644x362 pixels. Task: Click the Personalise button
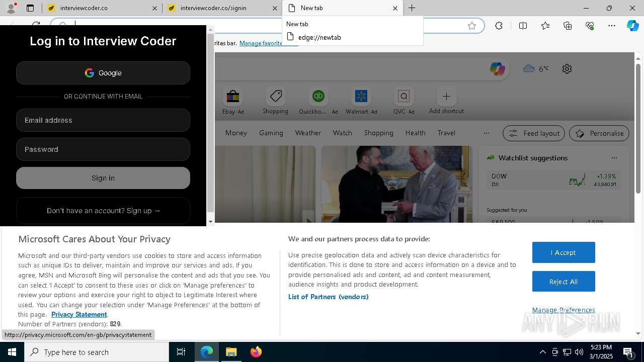599,133
